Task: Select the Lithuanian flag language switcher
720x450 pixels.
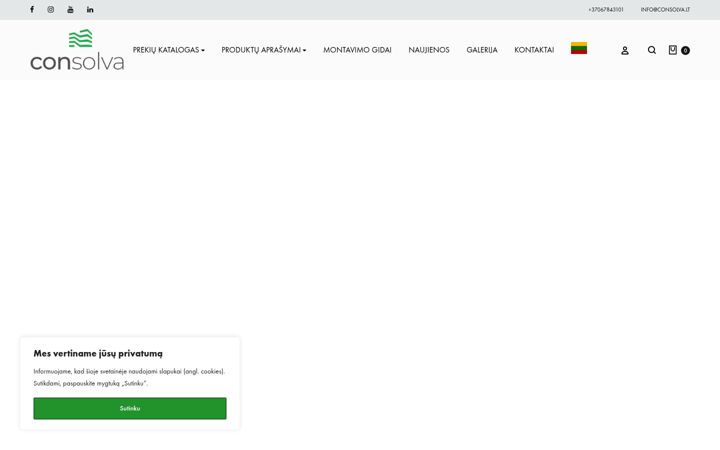Action: pos(579,48)
